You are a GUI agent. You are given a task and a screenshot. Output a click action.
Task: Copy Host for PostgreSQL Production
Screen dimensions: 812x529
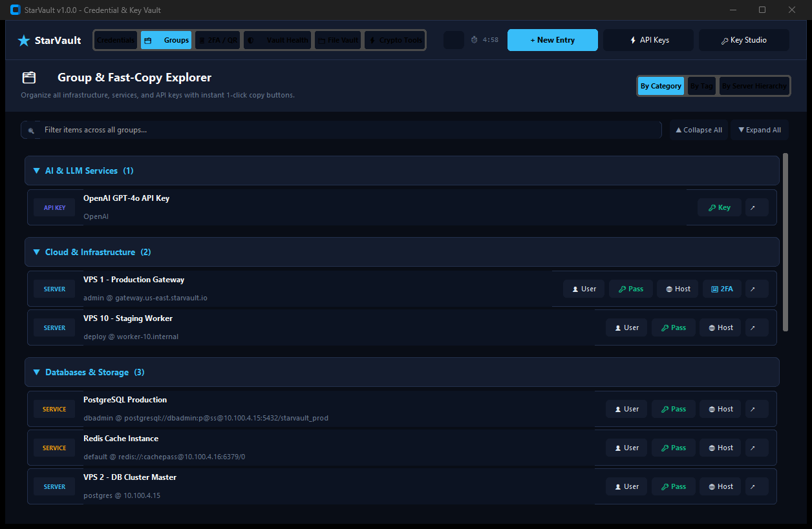pos(720,409)
